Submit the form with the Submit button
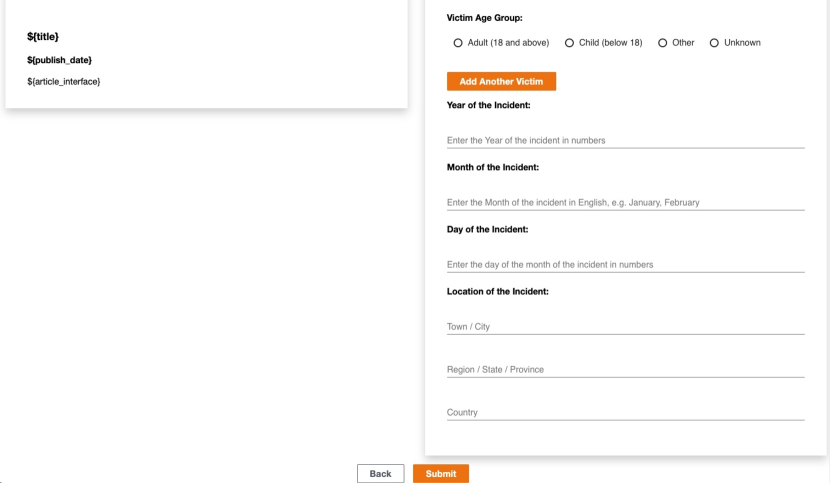The width and height of the screenshot is (830, 483). pos(441,474)
